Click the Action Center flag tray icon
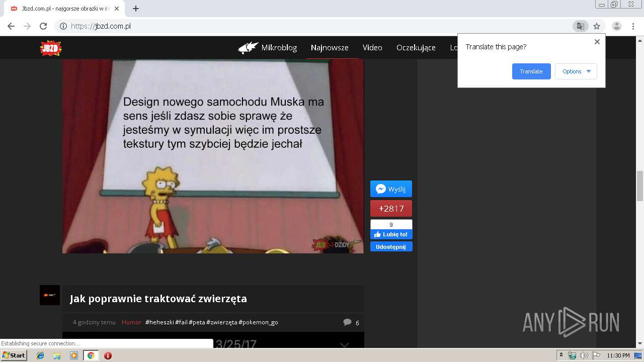This screenshot has width=644, height=362. 596,355
